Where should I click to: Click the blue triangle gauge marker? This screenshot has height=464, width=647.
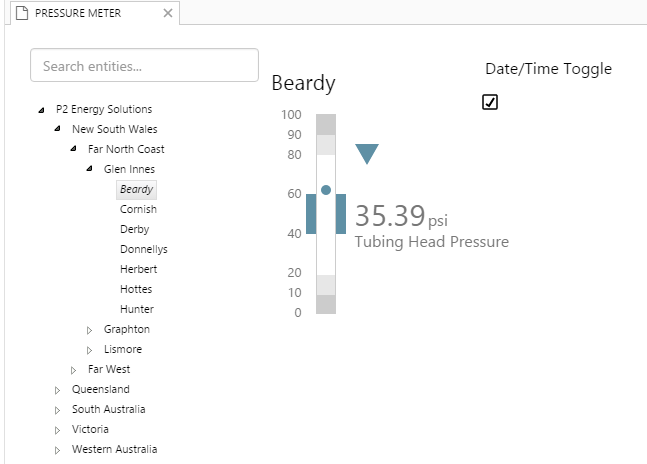point(367,153)
